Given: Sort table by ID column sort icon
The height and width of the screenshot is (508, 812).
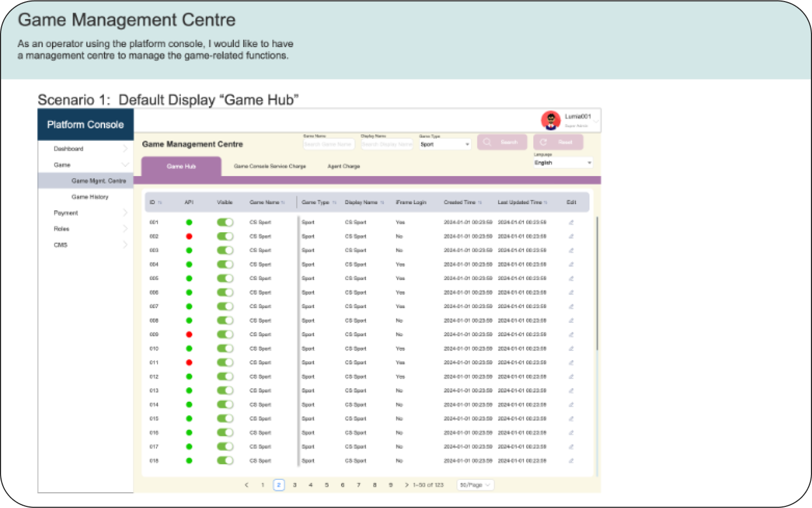Looking at the screenshot, I should click(160, 203).
